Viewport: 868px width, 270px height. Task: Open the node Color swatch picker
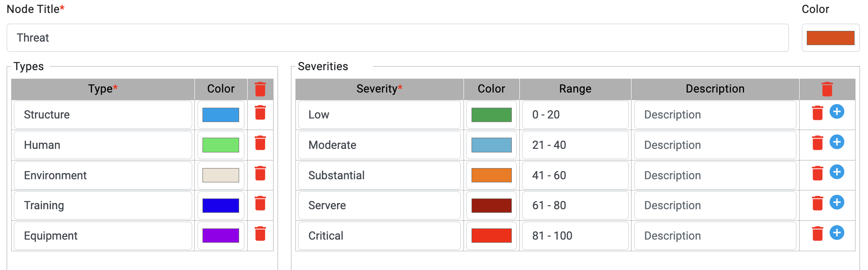(x=830, y=38)
